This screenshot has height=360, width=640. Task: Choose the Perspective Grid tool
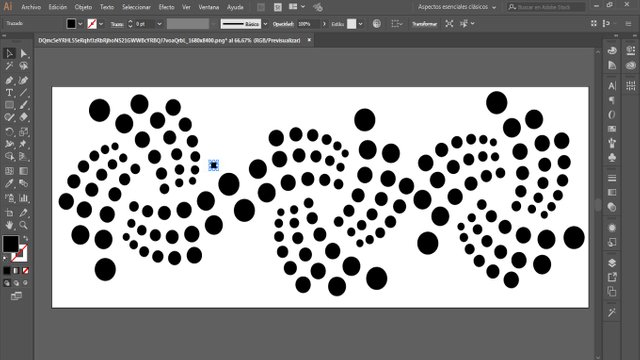click(23, 157)
